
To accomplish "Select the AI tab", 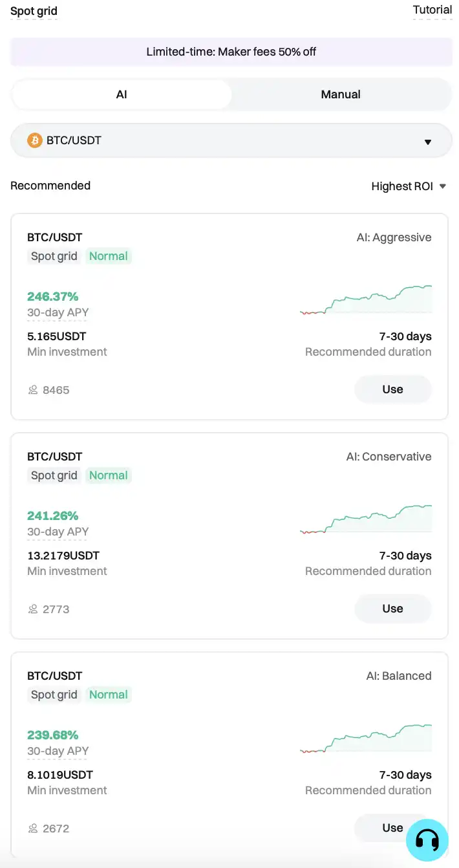I will (122, 94).
